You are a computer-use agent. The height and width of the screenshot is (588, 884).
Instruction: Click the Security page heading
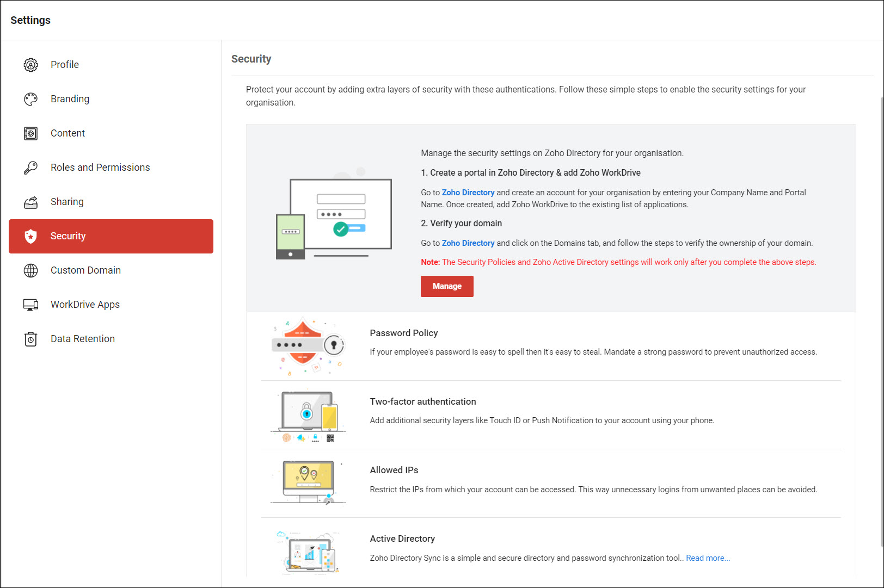251,59
